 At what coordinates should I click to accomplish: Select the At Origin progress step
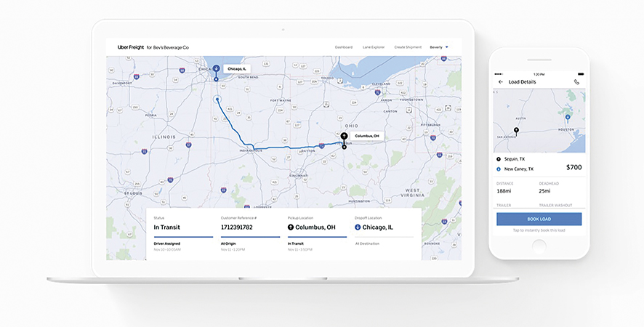point(228,243)
